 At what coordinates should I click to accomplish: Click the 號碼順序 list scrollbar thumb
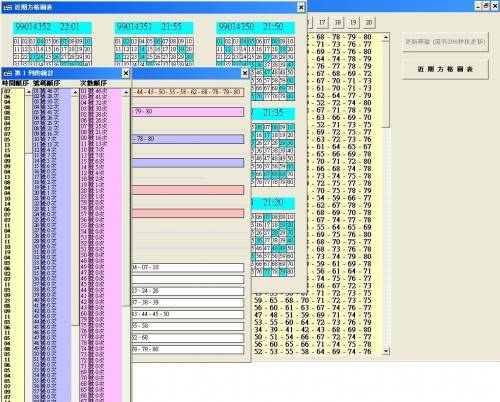click(x=75, y=211)
